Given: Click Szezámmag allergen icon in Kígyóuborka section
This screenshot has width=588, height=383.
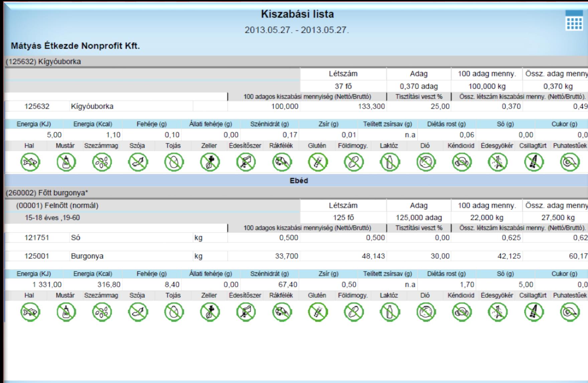Looking at the screenshot, I should click(x=102, y=163).
